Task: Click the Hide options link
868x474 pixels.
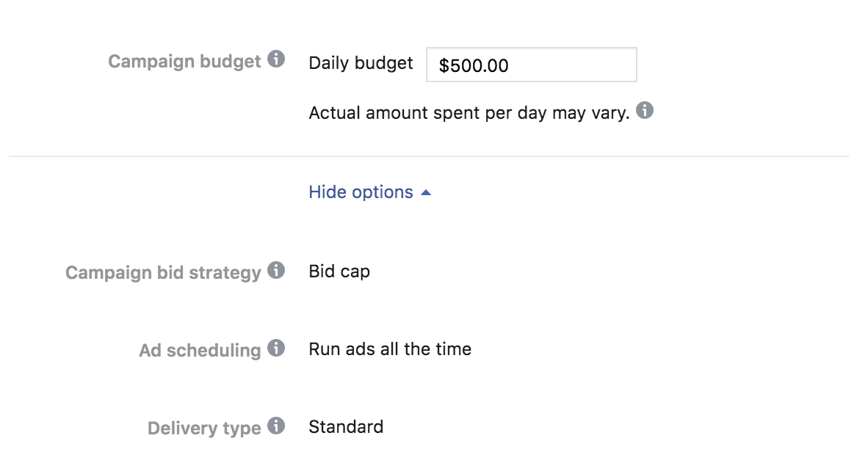Action: (361, 192)
